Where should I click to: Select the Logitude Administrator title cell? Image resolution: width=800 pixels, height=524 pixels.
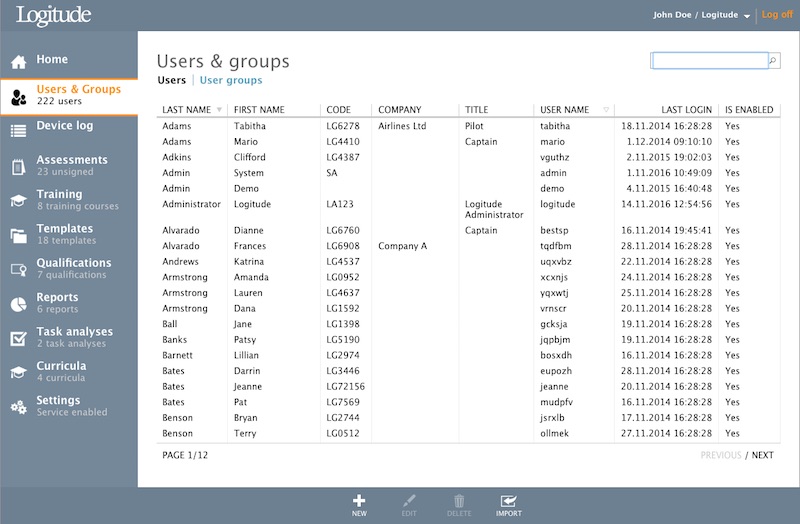tap(494, 209)
